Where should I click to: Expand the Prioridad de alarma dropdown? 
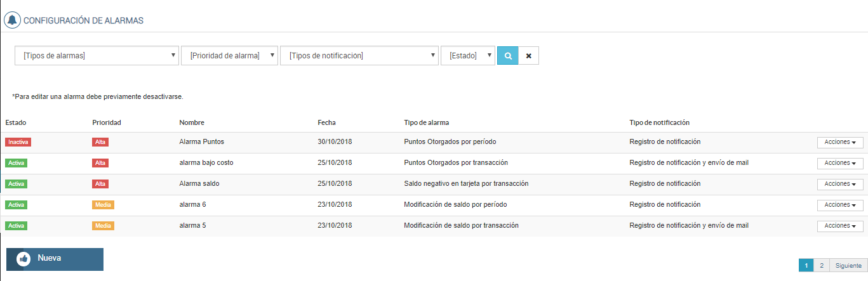pyautogui.click(x=229, y=55)
